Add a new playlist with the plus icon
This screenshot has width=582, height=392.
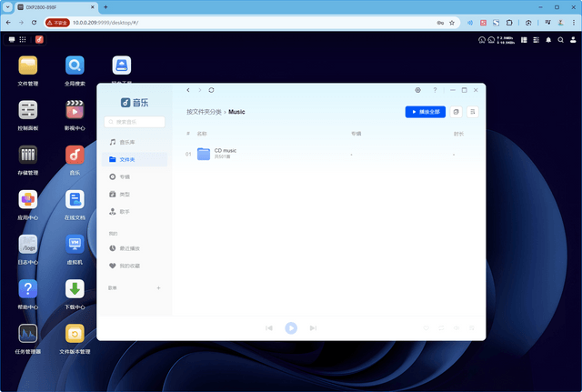pyautogui.click(x=158, y=288)
